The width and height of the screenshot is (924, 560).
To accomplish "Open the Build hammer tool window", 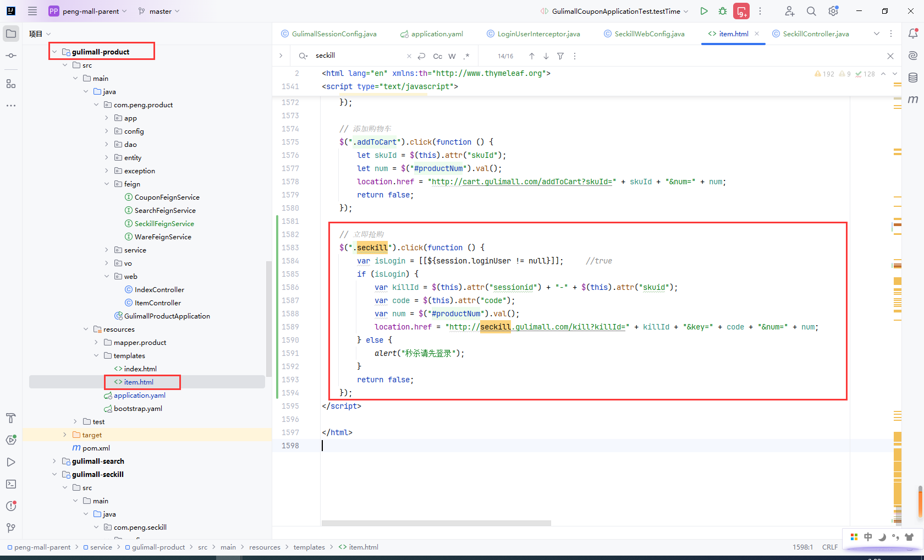I will (x=11, y=418).
